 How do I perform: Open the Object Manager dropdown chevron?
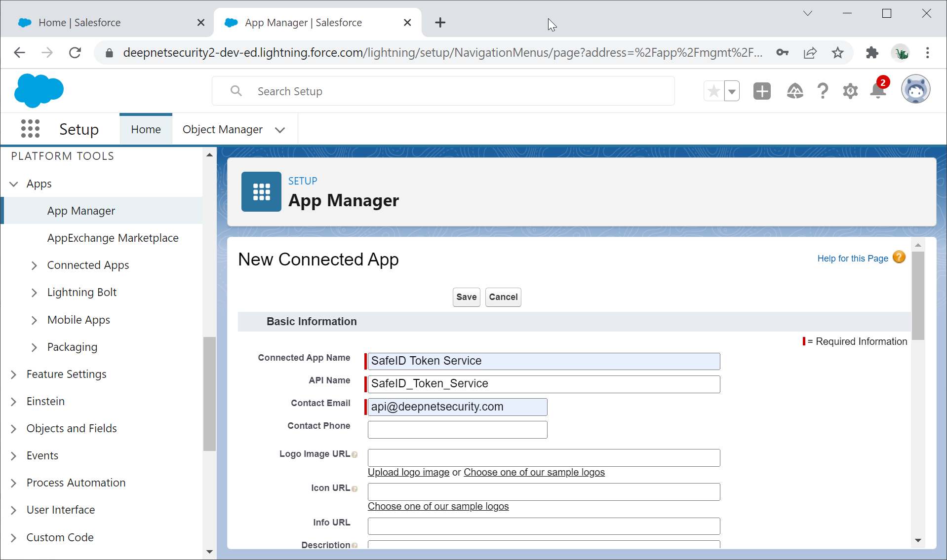(280, 130)
